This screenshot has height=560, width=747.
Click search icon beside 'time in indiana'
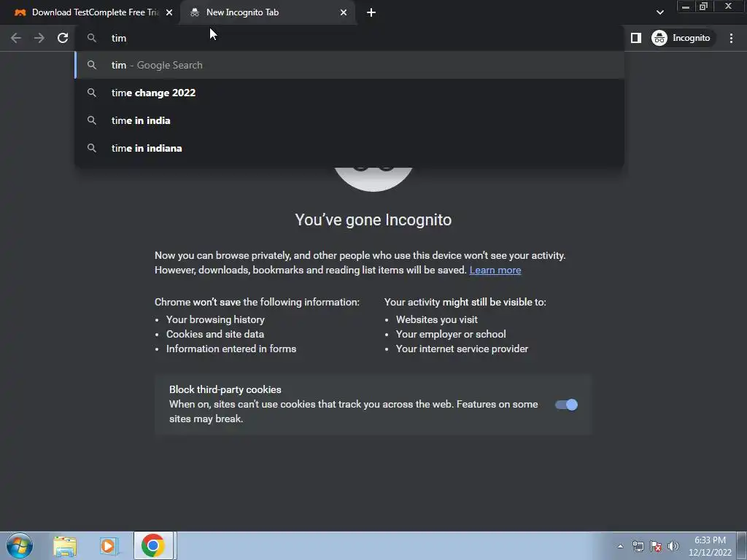(x=91, y=148)
